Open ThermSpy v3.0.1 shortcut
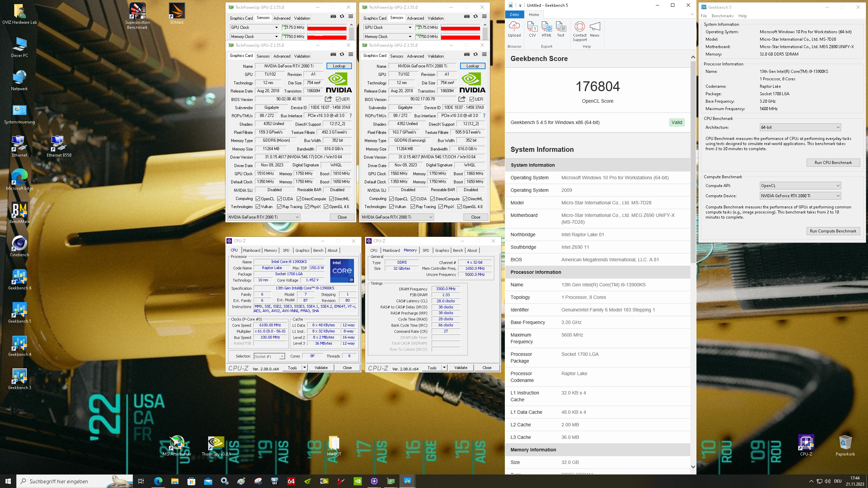The width and height of the screenshot is (868, 488). 216,445
